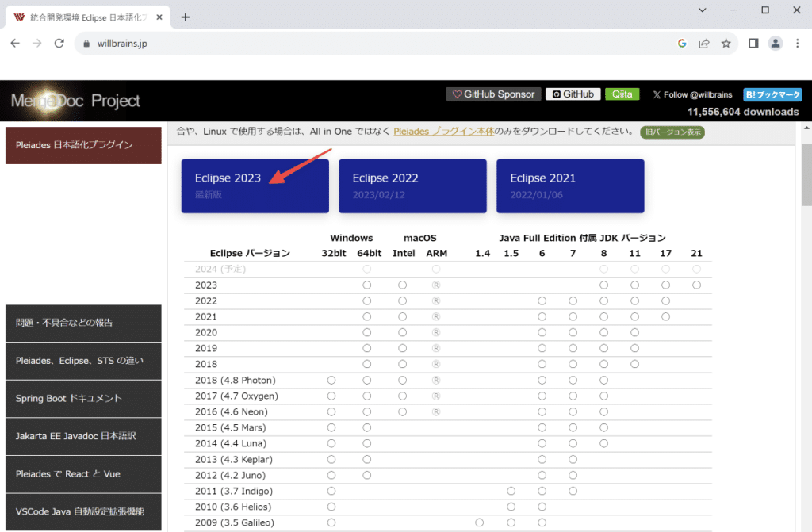Select the Windows 64bit radio in the 2023 row

click(x=366, y=285)
